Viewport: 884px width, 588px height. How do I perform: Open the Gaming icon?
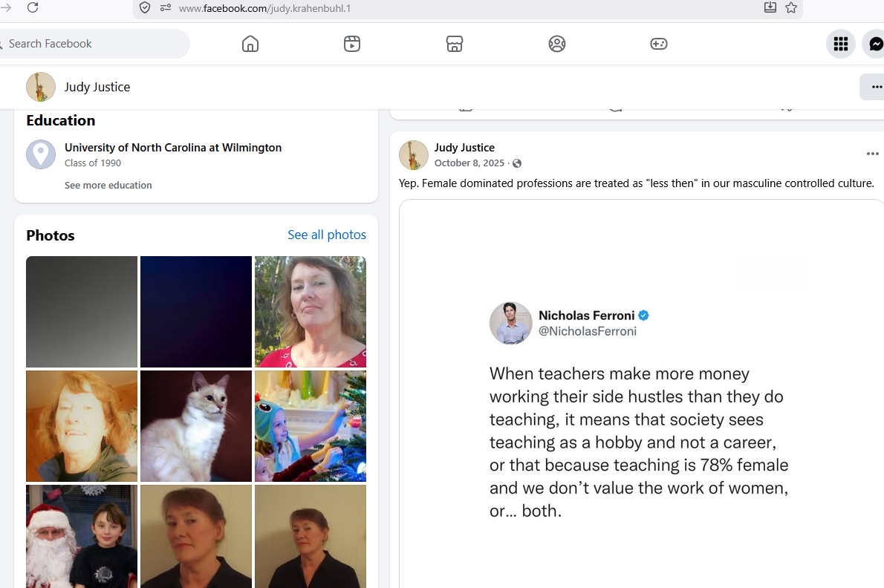(658, 44)
